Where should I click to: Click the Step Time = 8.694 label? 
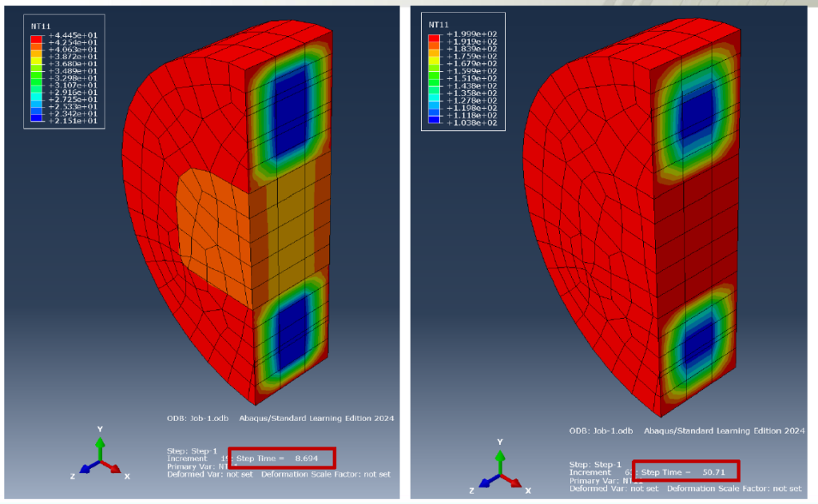coord(277,458)
